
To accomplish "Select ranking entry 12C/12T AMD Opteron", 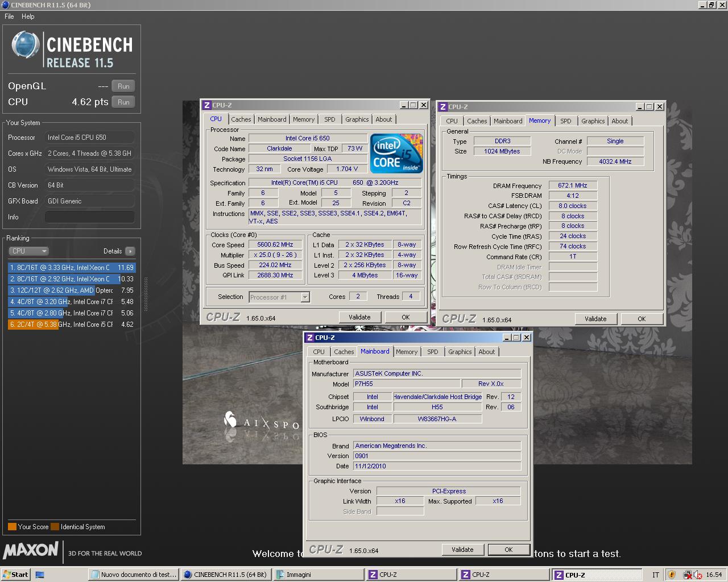I will (72, 290).
